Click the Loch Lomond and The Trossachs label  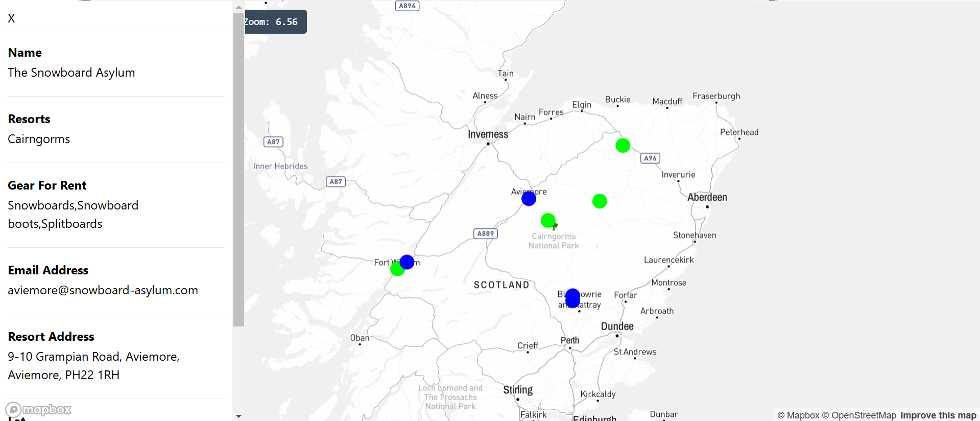[x=450, y=397]
